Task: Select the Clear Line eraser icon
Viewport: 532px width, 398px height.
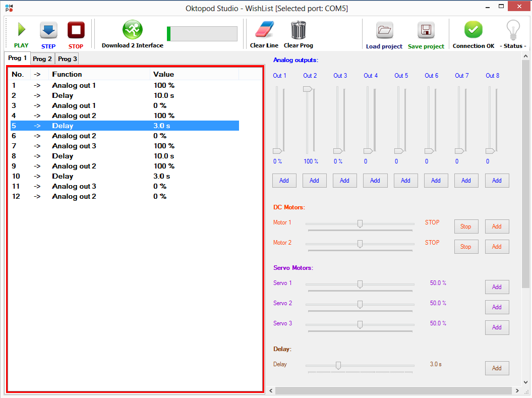Action: click(264, 30)
